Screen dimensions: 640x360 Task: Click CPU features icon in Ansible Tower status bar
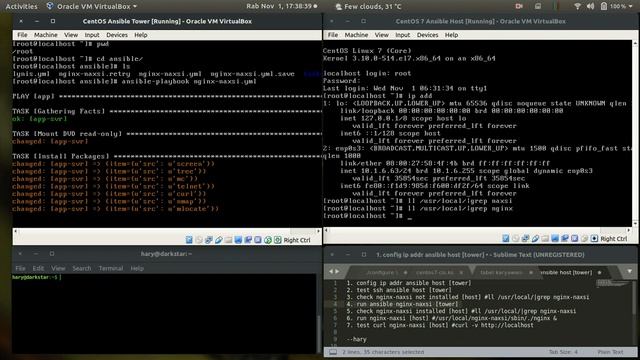[258, 240]
